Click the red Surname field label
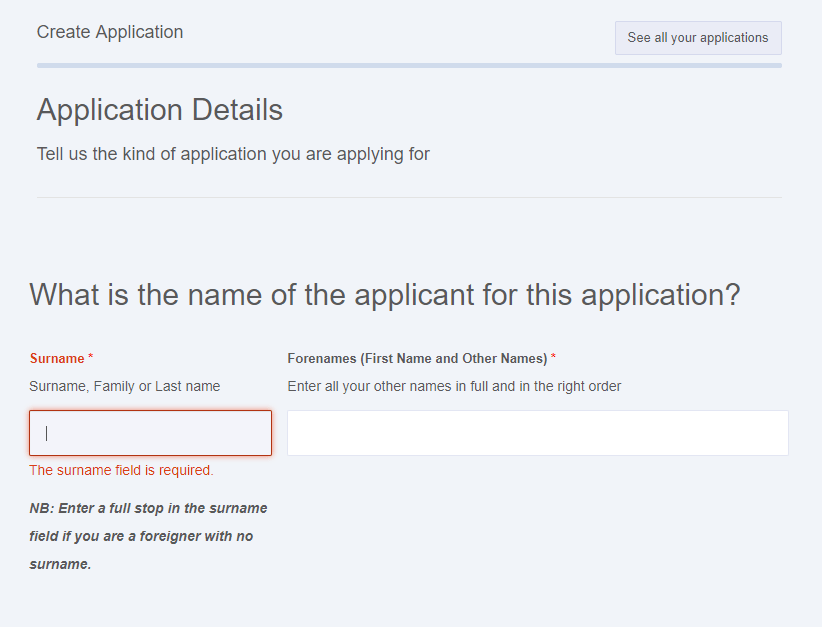822x627 pixels. pyautogui.click(x=57, y=358)
